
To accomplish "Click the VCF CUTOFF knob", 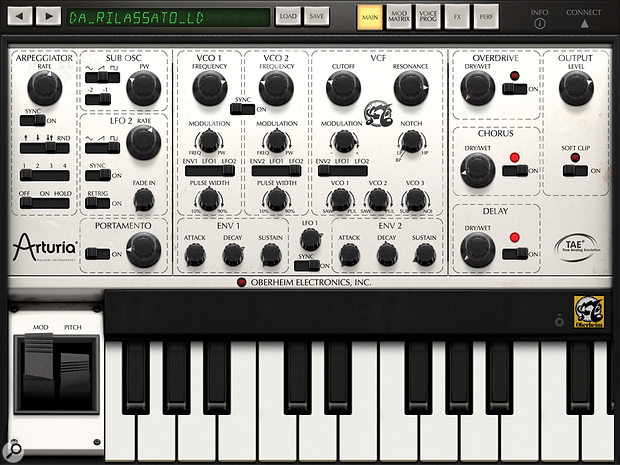I will pyautogui.click(x=343, y=88).
